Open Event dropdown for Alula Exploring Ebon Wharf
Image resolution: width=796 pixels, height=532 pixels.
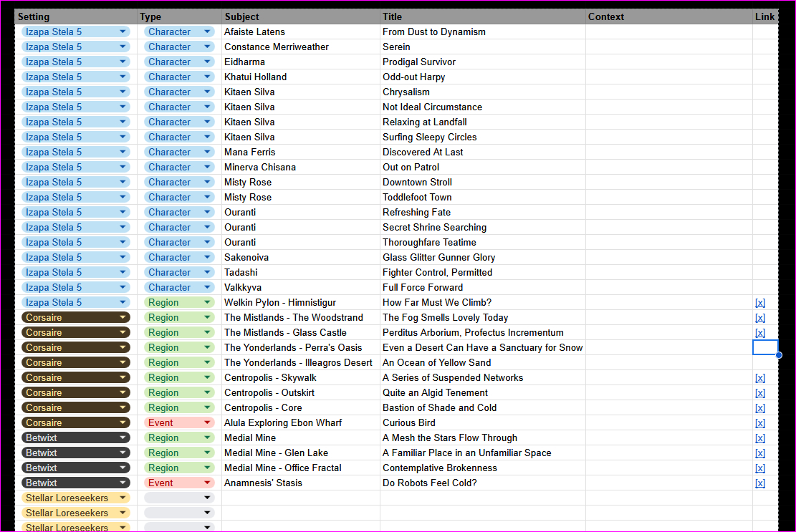pos(207,422)
